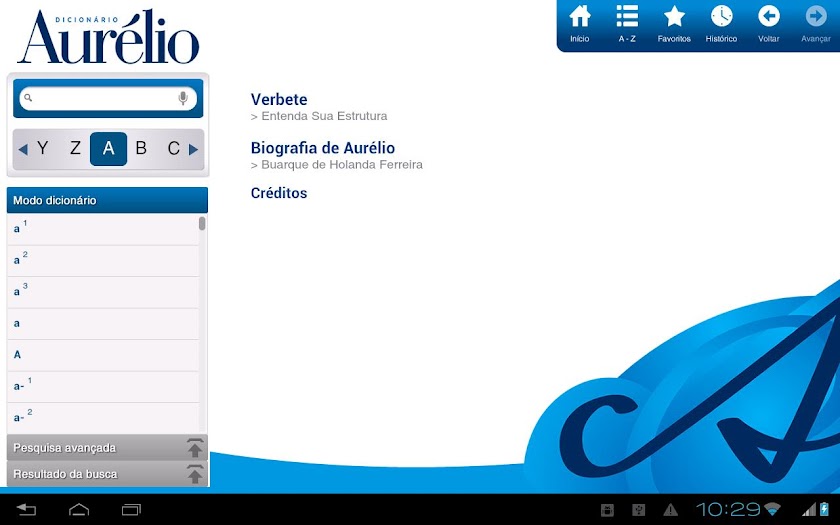840x525 pixels.
Task: Click up-arrow icon on Resultado da busca
Action: pos(195,474)
